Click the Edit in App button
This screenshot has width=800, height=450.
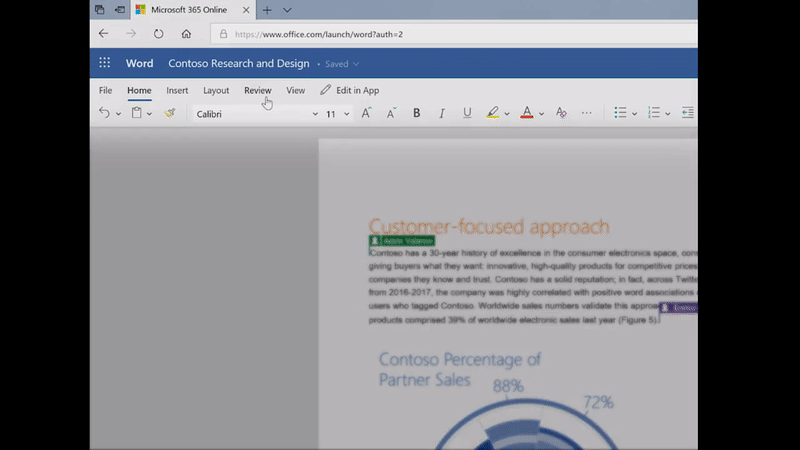point(350,90)
